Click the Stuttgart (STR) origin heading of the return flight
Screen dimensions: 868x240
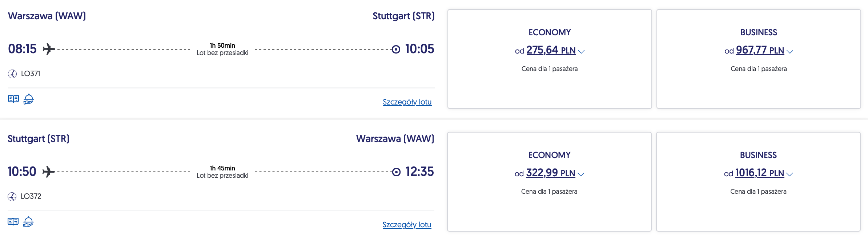pos(39,139)
